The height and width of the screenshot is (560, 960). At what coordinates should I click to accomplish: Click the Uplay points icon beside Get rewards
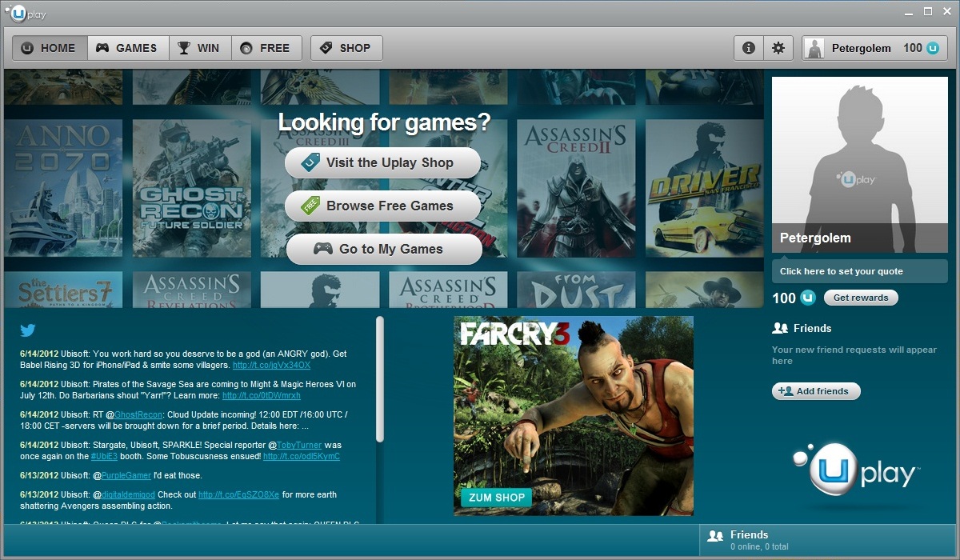pos(808,298)
